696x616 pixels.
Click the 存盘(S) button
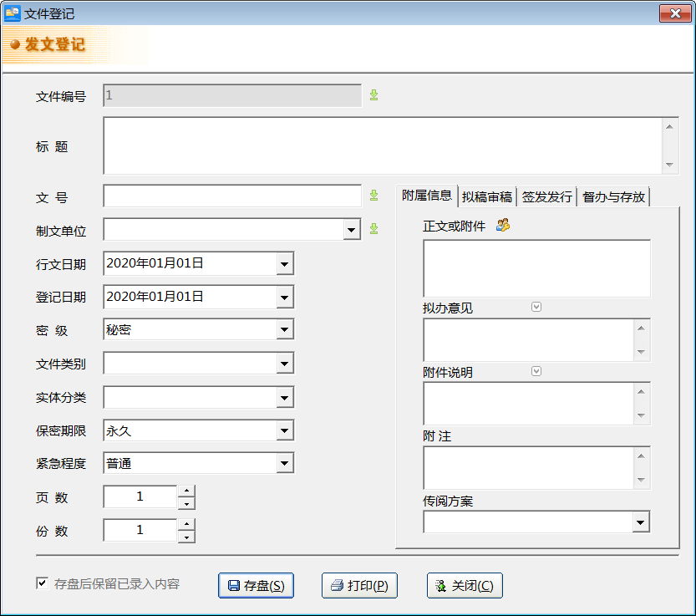256,585
